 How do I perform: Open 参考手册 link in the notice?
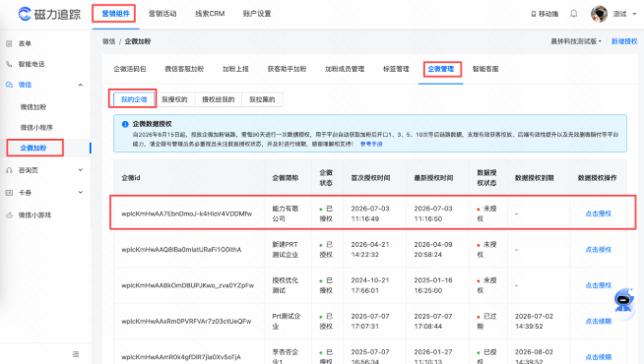coord(371,144)
